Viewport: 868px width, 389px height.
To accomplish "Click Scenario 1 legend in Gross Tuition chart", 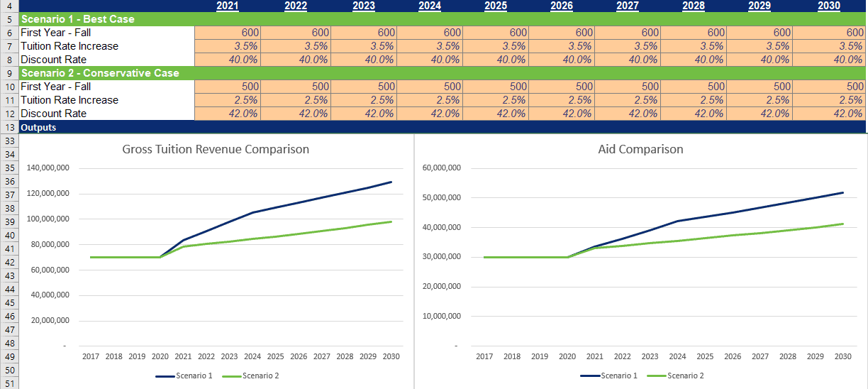I will 184,376.
